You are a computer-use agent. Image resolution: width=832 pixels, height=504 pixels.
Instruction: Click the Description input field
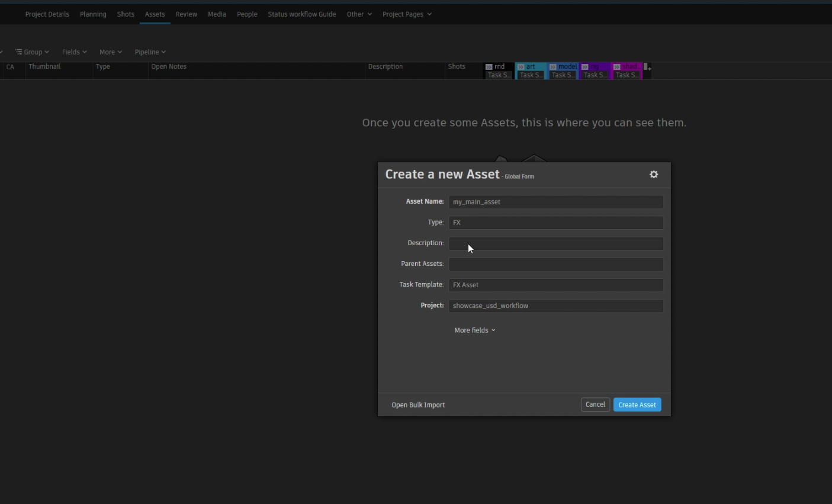556,243
